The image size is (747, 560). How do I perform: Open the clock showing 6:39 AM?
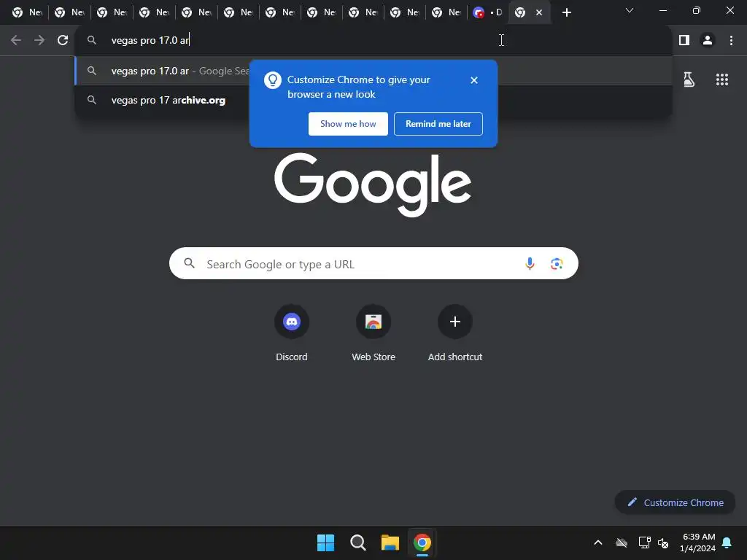[698, 542]
